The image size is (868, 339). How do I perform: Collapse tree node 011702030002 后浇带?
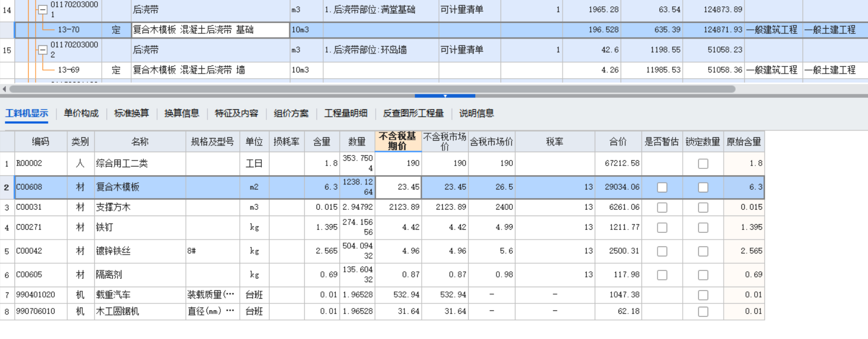tap(43, 50)
